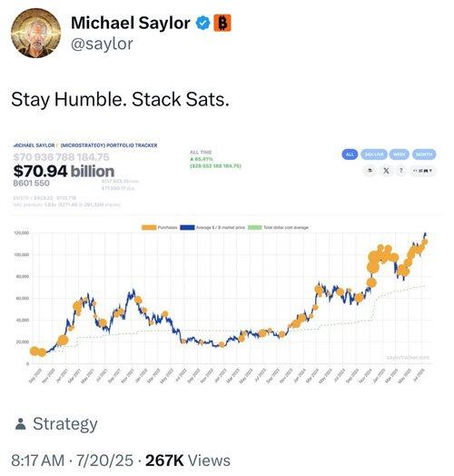The width and height of the screenshot is (454, 476).
Task: Click the Strategy person icon
Action: point(20,424)
